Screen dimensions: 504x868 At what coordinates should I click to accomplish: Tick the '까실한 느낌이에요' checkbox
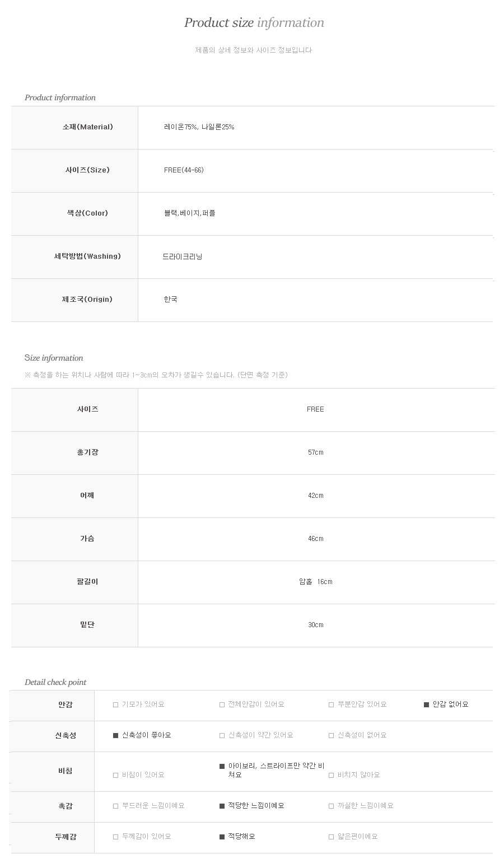pyautogui.click(x=332, y=806)
